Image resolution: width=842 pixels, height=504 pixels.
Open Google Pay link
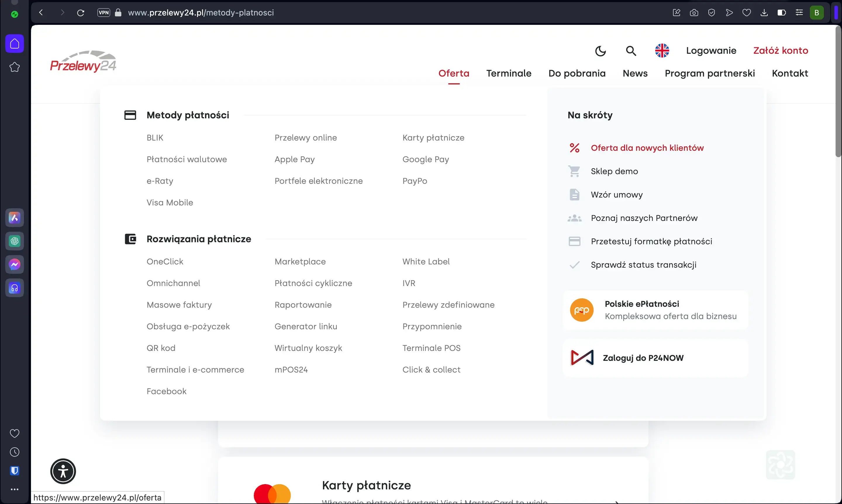426,160
